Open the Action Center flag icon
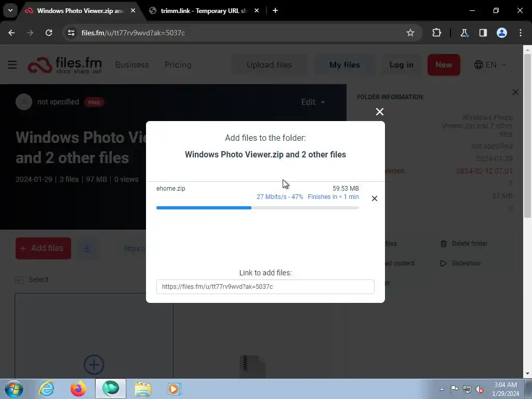532x399 pixels. pyautogui.click(x=454, y=389)
